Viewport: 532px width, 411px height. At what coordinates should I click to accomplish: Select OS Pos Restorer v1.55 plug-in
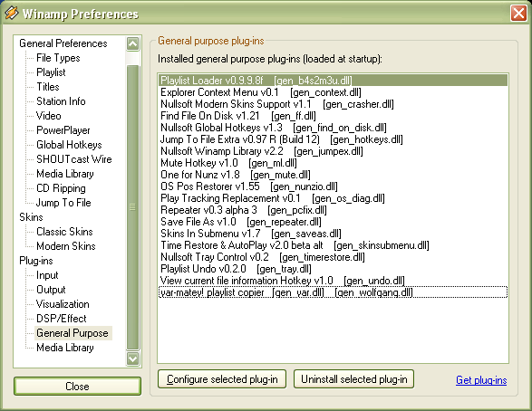pyautogui.click(x=334, y=186)
